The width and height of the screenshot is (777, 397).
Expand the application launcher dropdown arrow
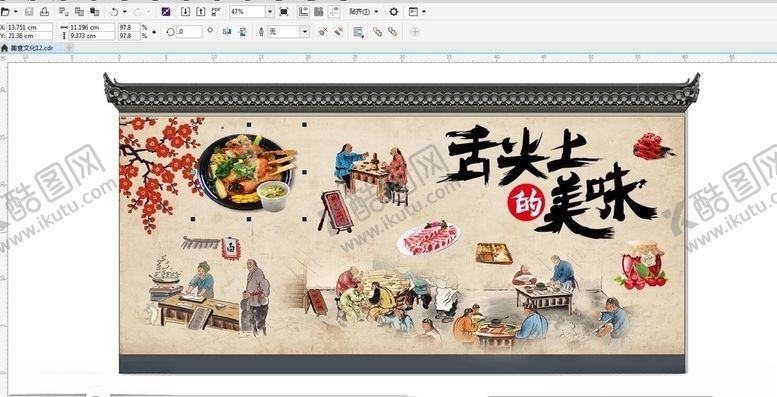423,11
